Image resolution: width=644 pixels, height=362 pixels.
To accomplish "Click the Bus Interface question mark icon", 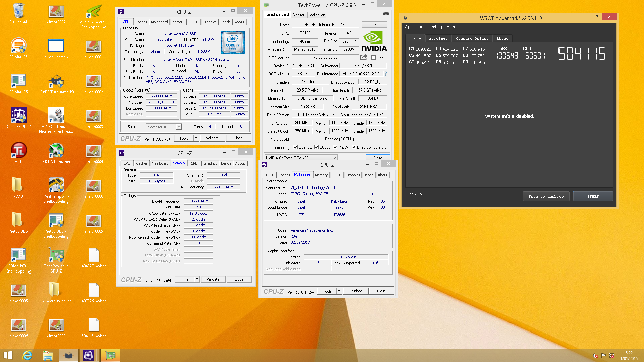I will coord(385,74).
